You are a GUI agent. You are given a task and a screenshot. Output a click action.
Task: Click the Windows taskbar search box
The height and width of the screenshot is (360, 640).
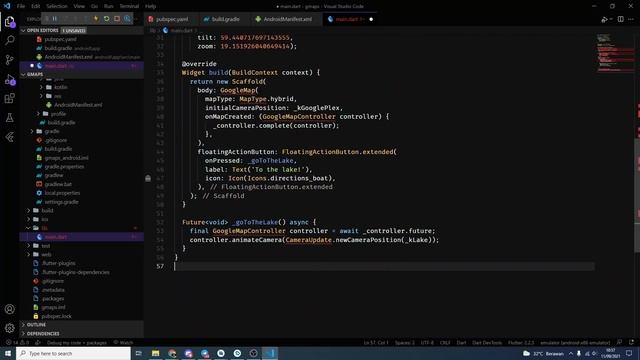point(73,353)
